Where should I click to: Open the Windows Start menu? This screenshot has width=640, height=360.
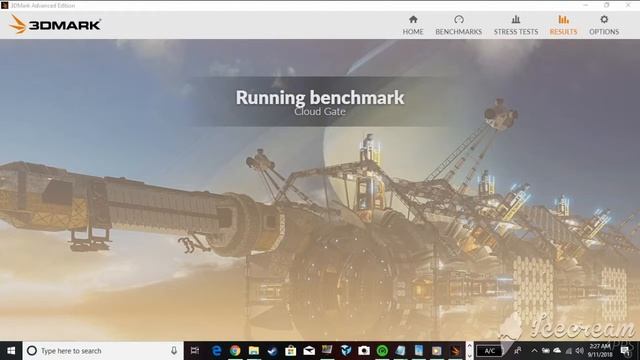pyautogui.click(x=11, y=351)
